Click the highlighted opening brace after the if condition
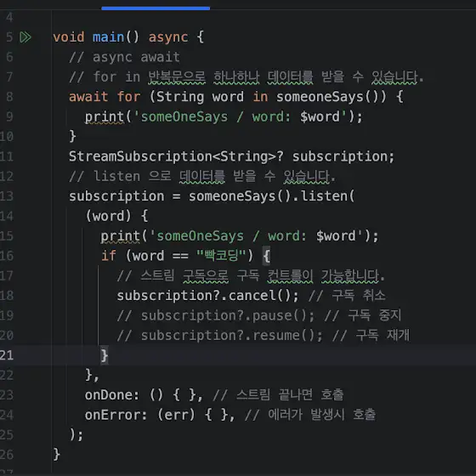This screenshot has height=476, width=476. click(x=266, y=256)
